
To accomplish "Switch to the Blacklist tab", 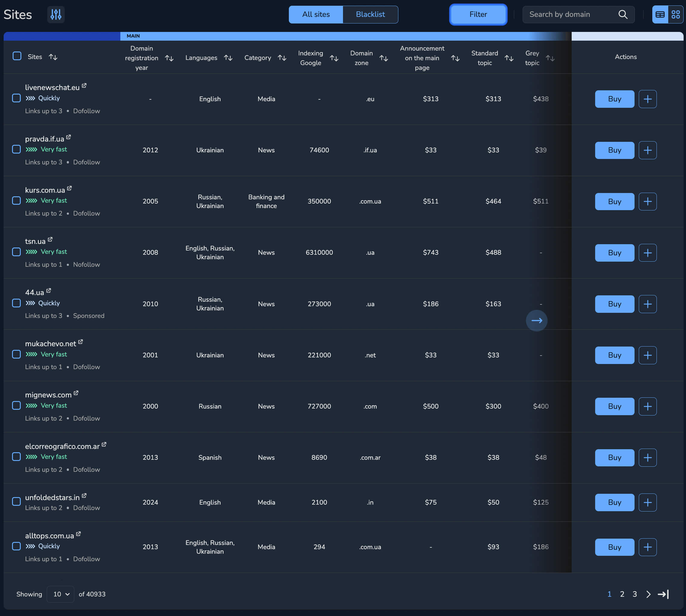I will click(370, 14).
